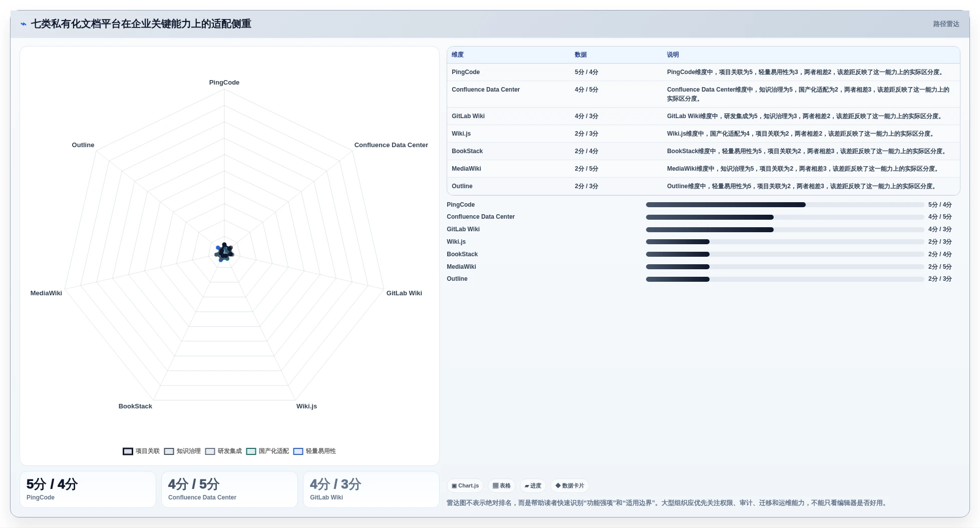The width and height of the screenshot is (980, 528).
Task: Click the Wiki.js progress bar
Action: point(785,242)
